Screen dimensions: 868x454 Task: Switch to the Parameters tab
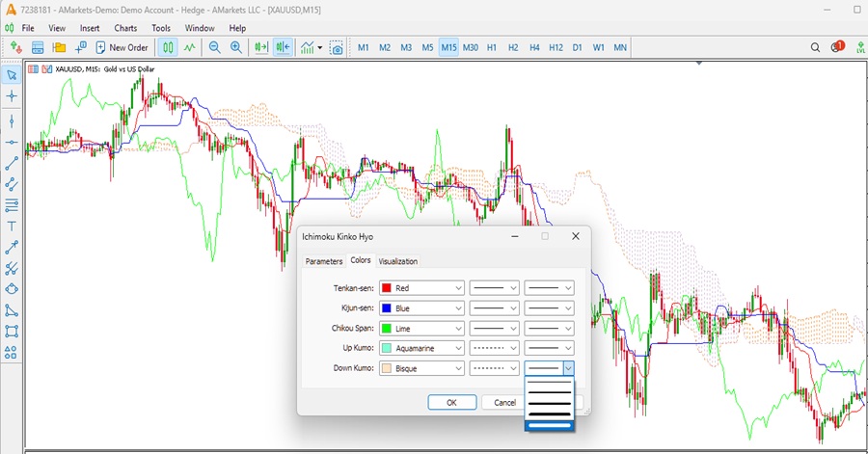click(324, 261)
